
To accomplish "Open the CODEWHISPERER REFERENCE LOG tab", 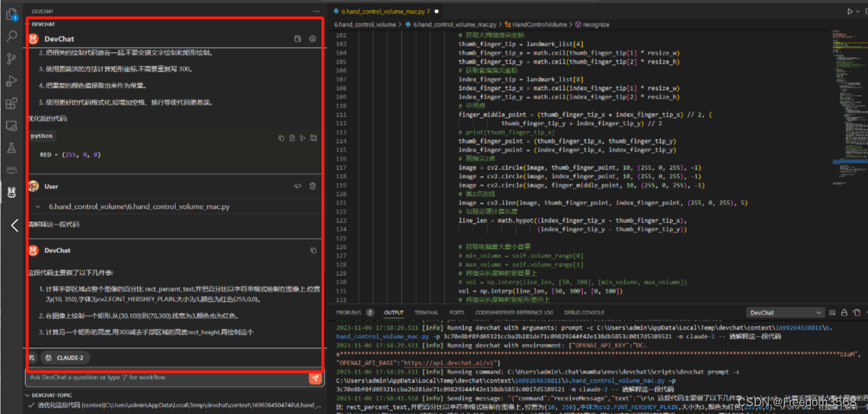I will [514, 312].
